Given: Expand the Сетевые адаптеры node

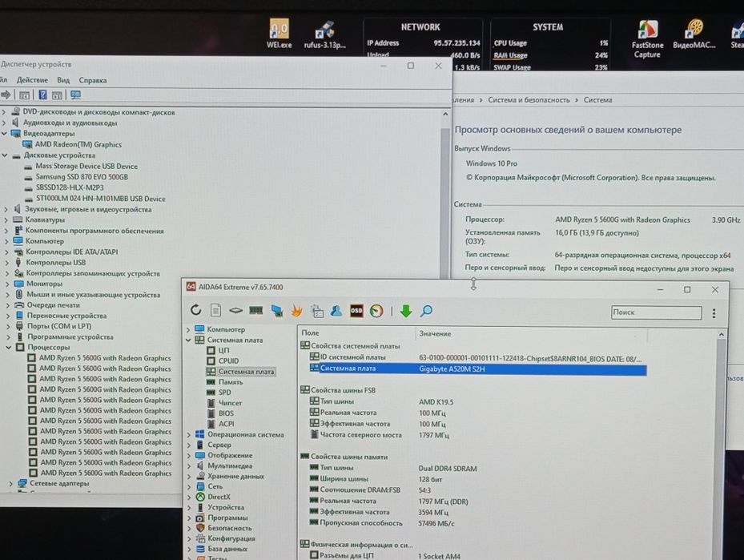Looking at the screenshot, I should [x=11, y=484].
